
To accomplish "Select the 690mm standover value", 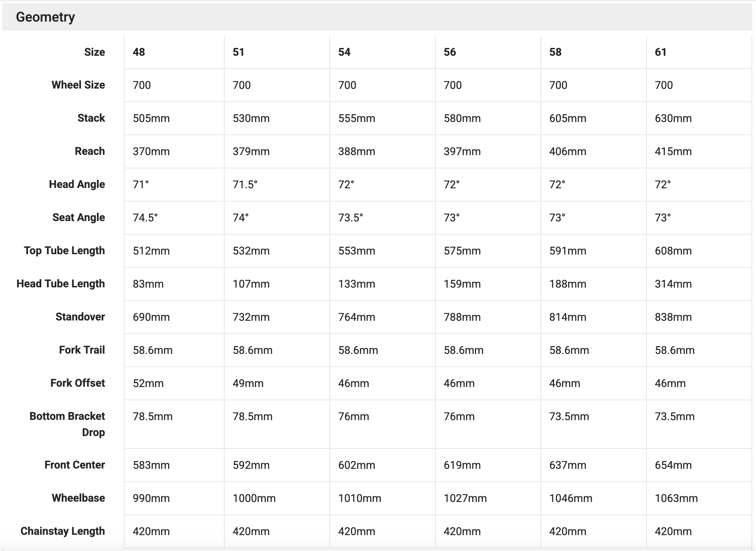I will tap(151, 317).
